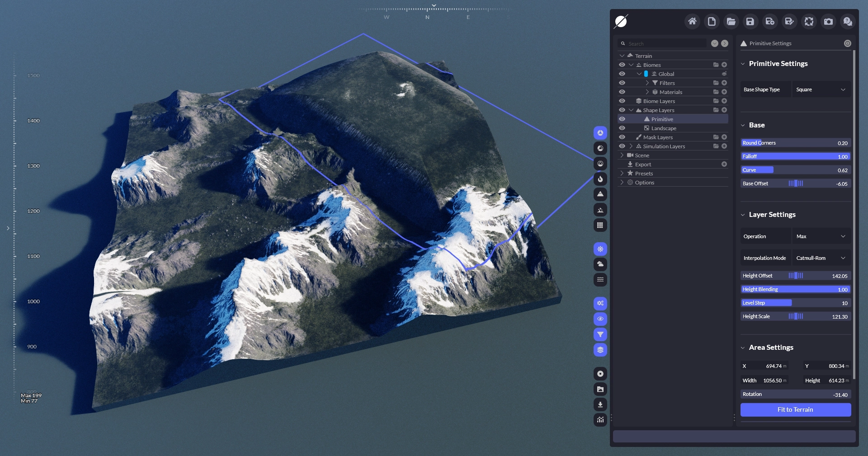Hide the Landscape layer with eye icon

coord(622,128)
